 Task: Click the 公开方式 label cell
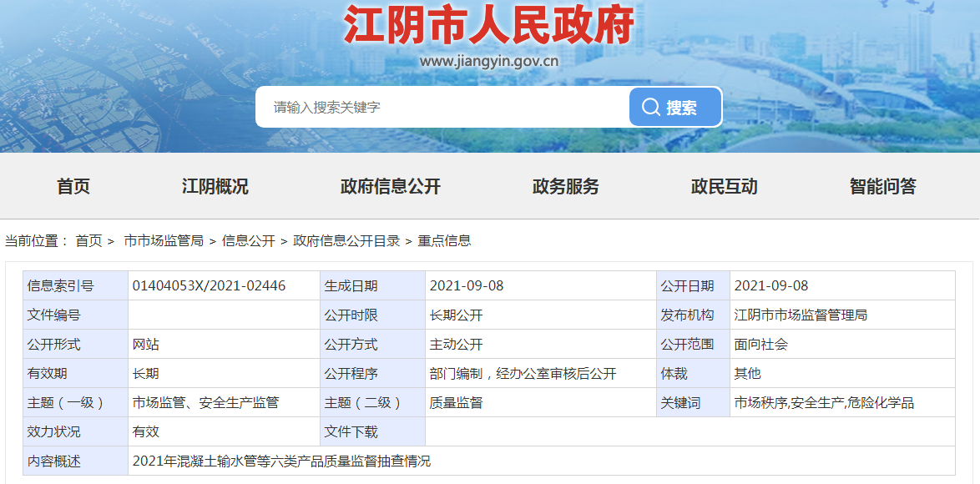(372, 344)
